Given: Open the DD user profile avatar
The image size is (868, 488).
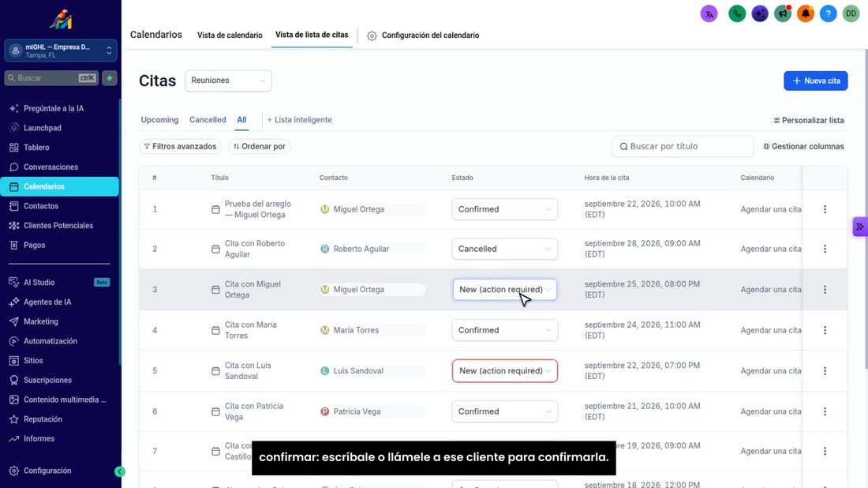Looking at the screenshot, I should (x=851, y=14).
